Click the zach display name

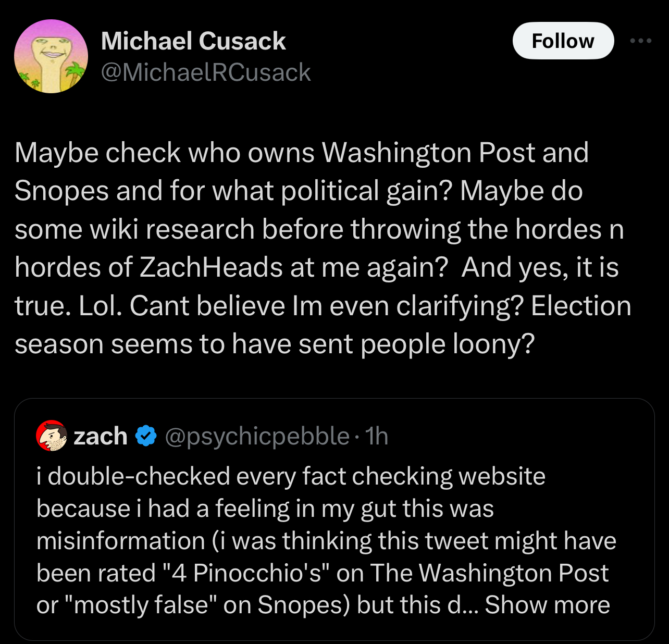tap(101, 436)
